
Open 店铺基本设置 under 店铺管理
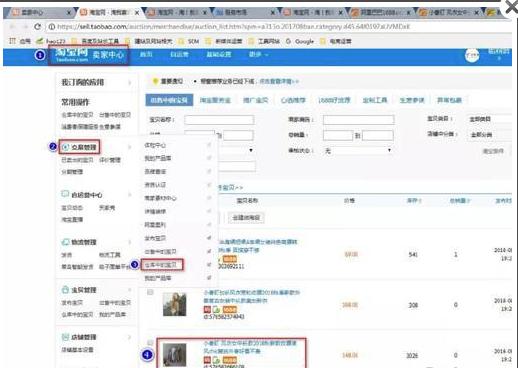pos(77,350)
